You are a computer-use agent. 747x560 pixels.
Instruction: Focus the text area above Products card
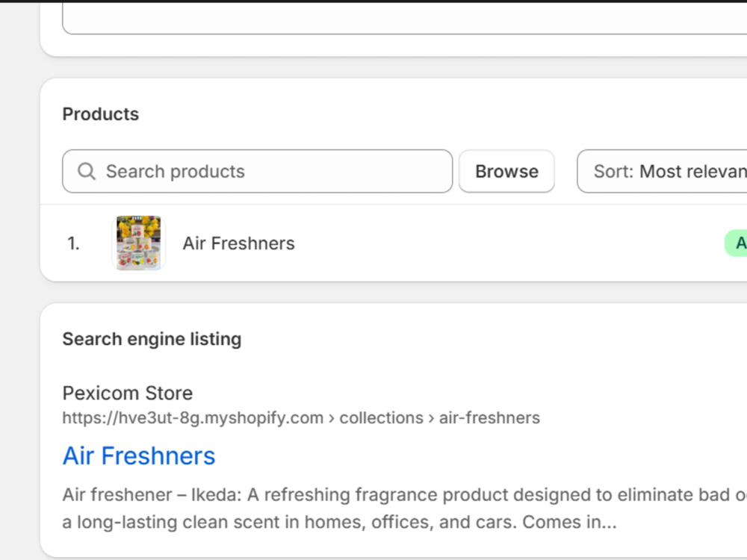(404, 18)
